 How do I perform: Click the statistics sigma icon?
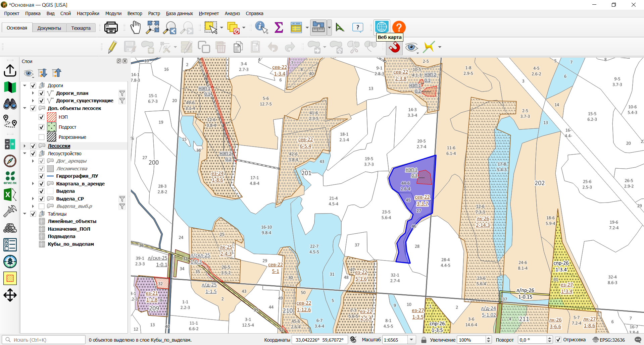point(279,27)
